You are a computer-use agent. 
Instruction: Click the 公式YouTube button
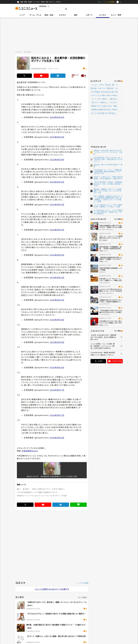pyautogui.click(x=115, y=361)
